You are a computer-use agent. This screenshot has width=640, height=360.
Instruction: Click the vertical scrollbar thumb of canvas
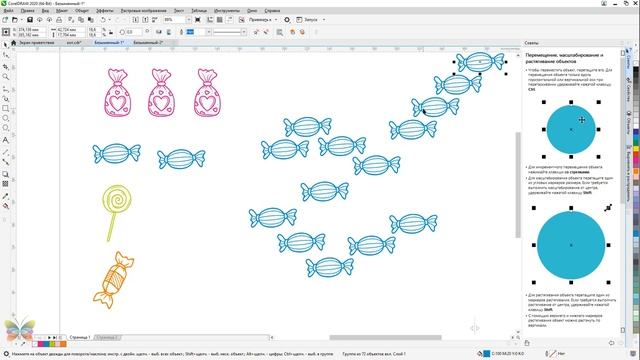pos(518,184)
